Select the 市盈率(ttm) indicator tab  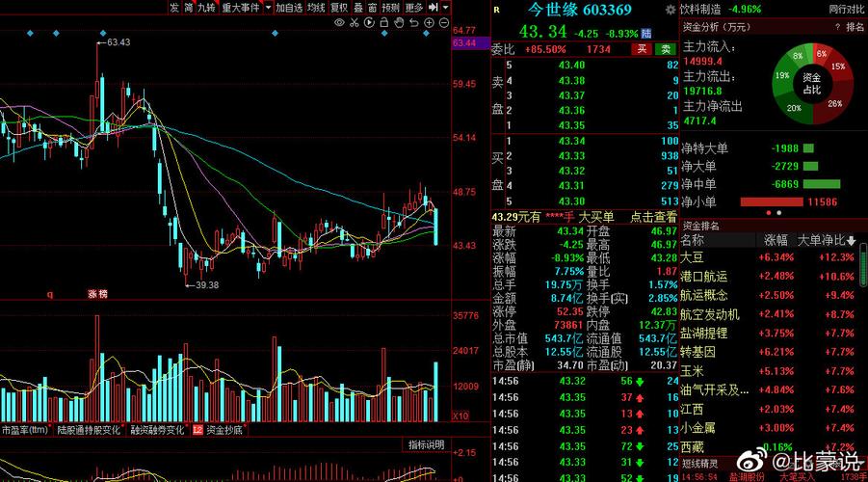coord(24,430)
